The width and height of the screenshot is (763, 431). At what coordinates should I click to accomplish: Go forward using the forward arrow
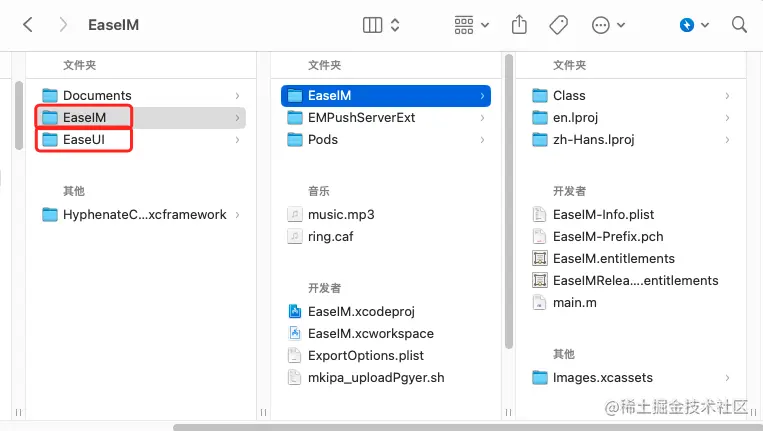click(63, 25)
